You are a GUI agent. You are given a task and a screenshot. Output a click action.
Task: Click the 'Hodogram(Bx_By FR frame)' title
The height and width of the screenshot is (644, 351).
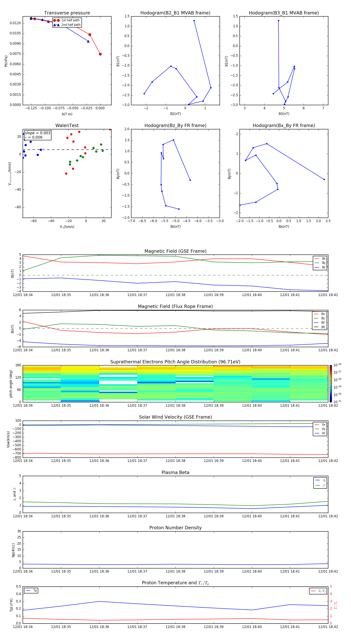pyautogui.click(x=284, y=125)
